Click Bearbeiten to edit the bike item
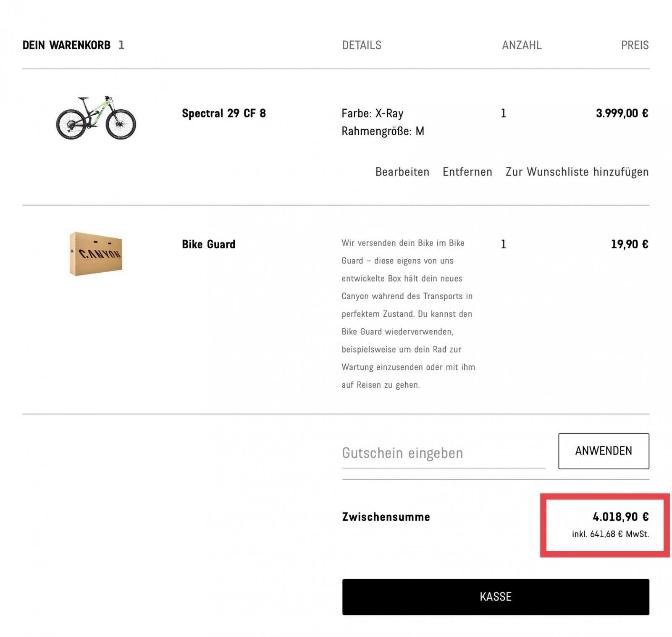Viewport: 672px width, 637px height. [x=402, y=172]
